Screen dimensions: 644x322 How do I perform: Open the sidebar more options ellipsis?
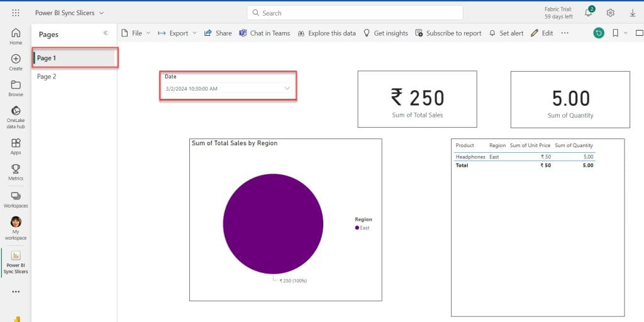(x=16, y=292)
